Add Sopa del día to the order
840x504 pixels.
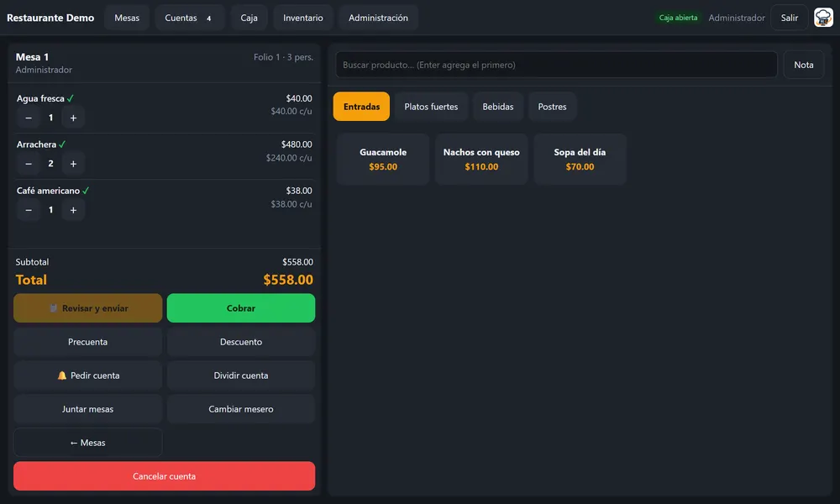(580, 159)
